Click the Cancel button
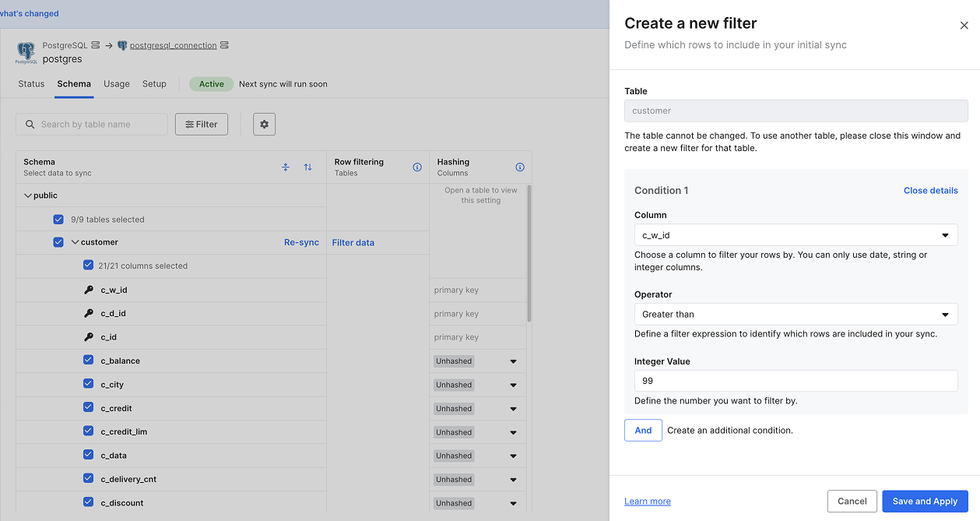This screenshot has width=980, height=521. (x=852, y=502)
